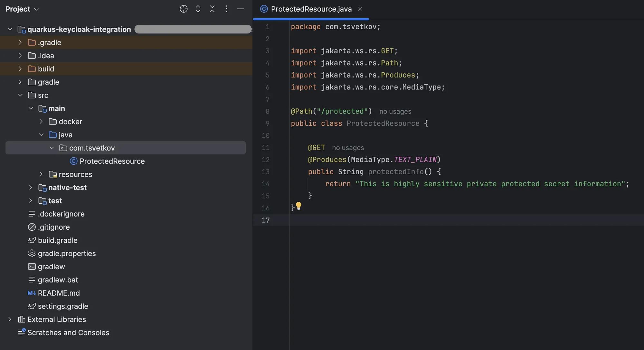Select the .dockerignore file
644x350 pixels.
(x=61, y=214)
